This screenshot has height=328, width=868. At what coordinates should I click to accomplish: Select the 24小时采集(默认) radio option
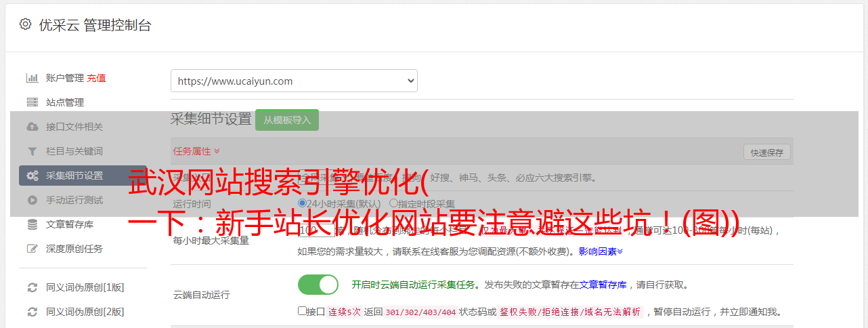tap(303, 203)
